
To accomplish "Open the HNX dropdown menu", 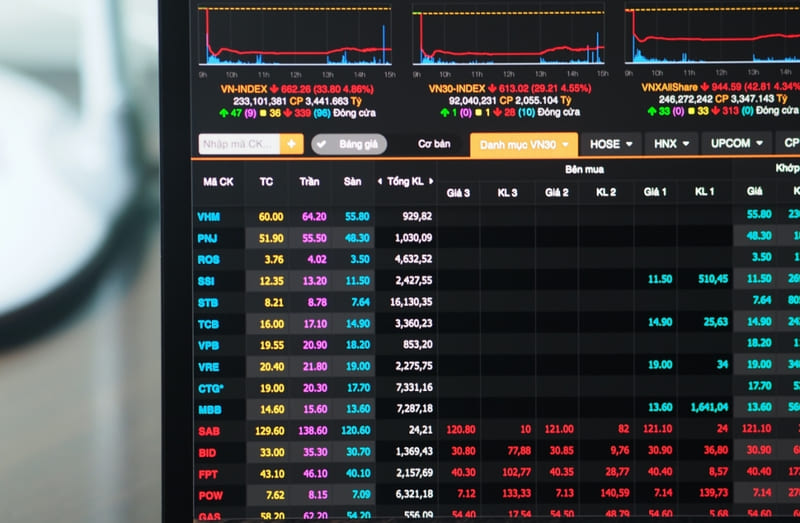I will tap(671, 143).
